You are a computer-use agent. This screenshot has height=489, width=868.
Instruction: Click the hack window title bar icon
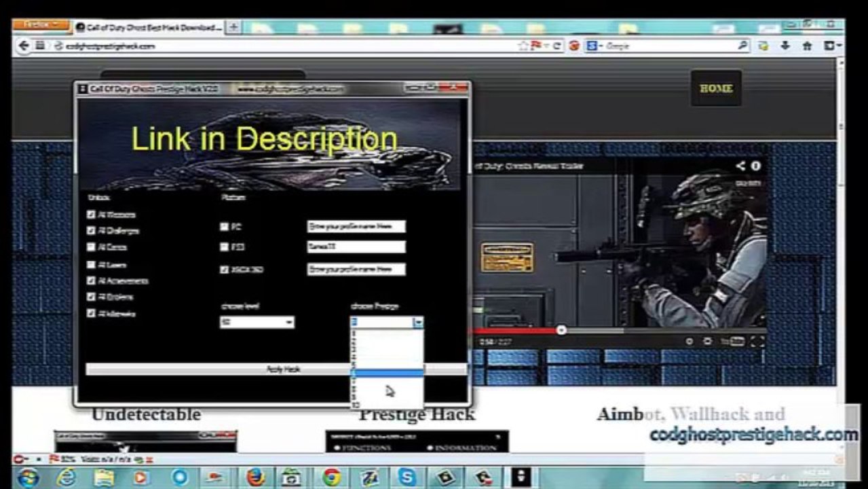83,89
